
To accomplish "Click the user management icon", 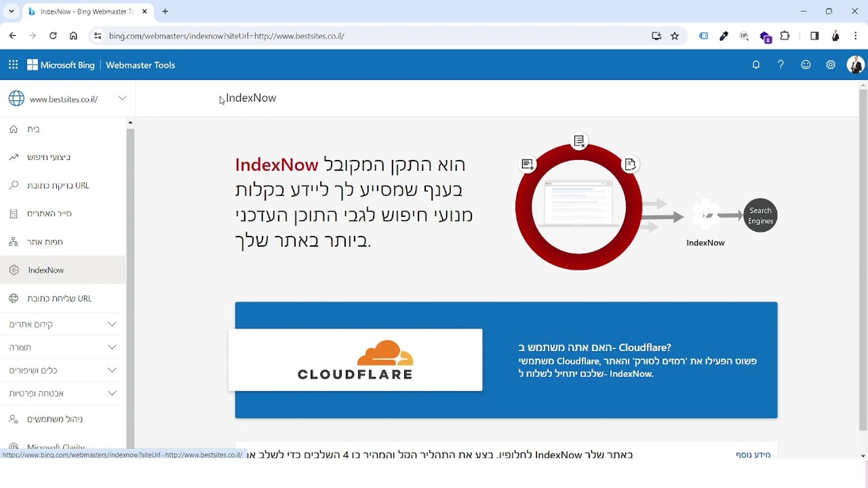I will (14, 419).
